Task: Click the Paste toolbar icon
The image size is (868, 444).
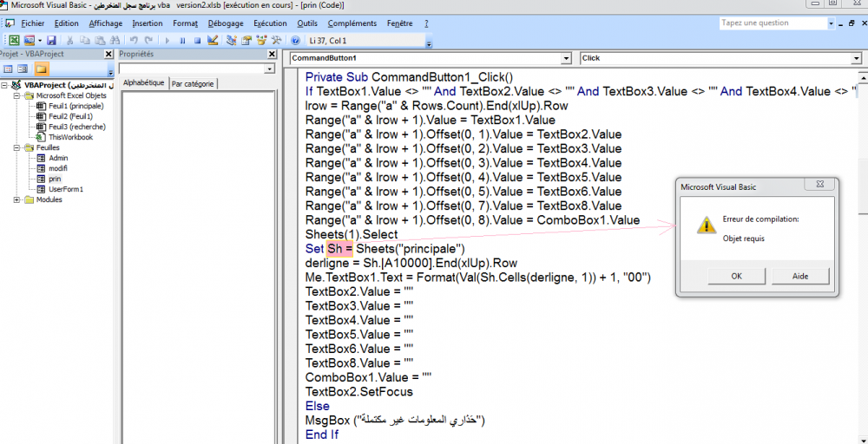Action: pyautogui.click(x=100, y=41)
